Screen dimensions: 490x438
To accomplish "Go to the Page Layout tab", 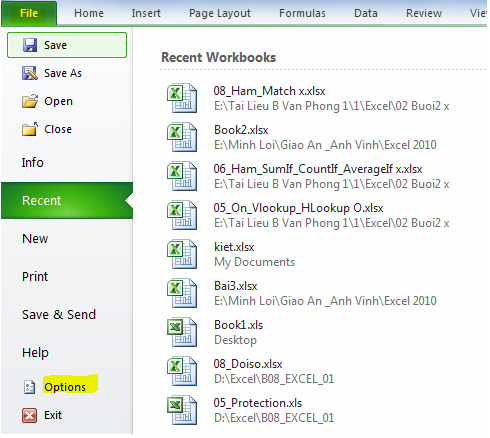I will point(220,13).
